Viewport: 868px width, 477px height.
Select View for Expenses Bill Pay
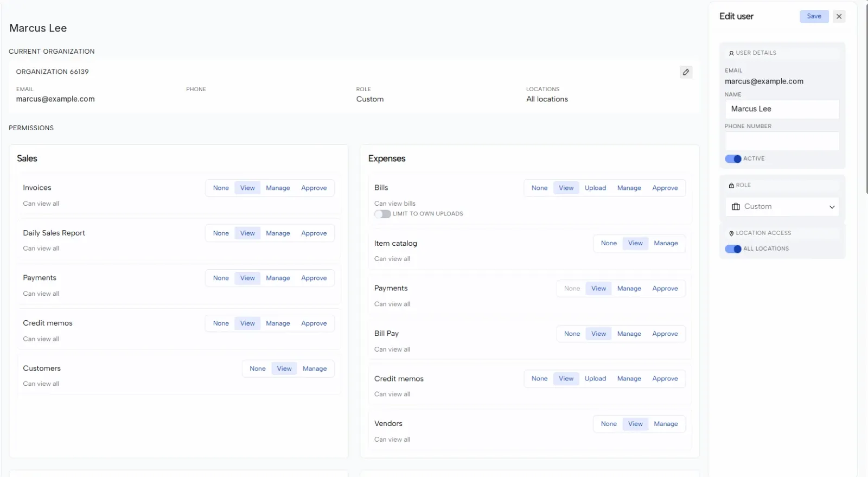pos(598,334)
